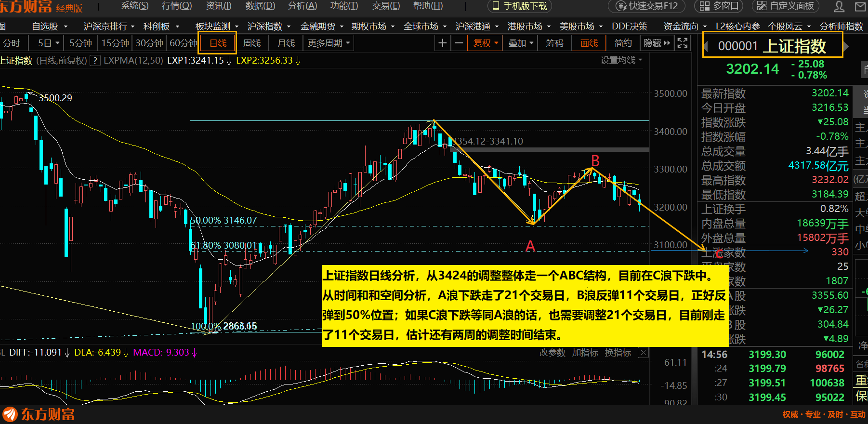Expand 自选股 menu
The image size is (868, 424).
click(x=50, y=26)
